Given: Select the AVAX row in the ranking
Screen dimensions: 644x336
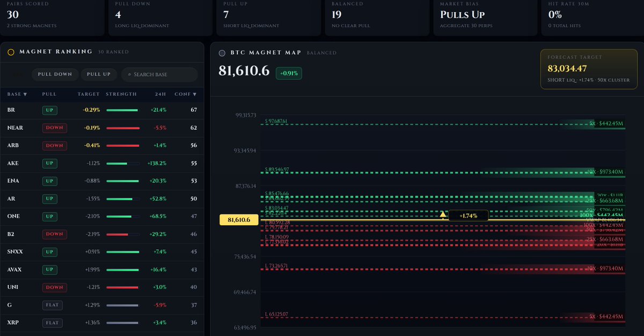Looking at the screenshot, I should coord(102,270).
